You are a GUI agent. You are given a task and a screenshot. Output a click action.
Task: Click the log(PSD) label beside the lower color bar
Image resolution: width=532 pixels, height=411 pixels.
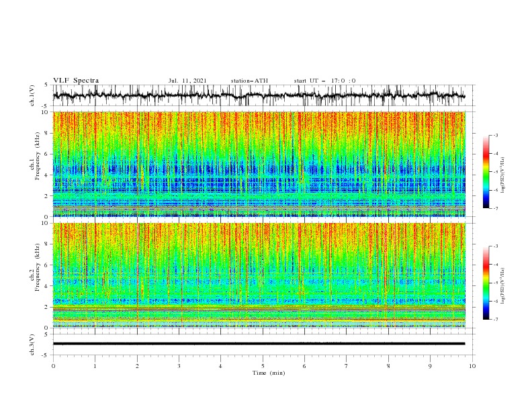502,286
